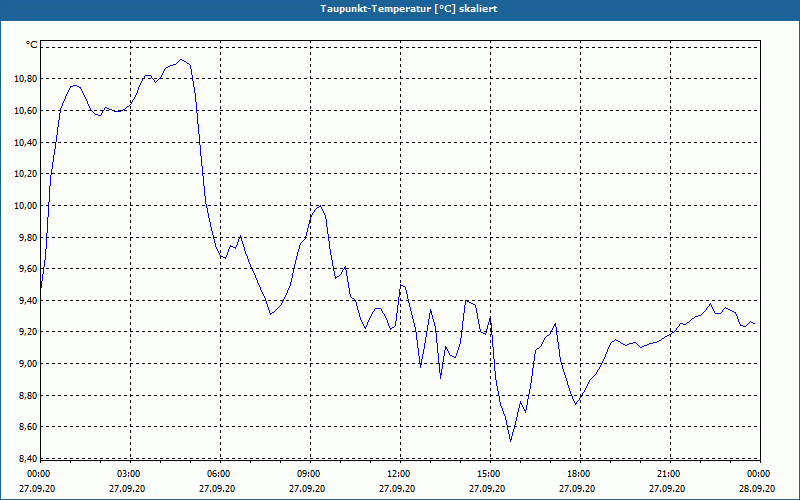Screen dimensions: 800x500
Task: Click the 10,40 y-axis value
Action: click(25, 142)
